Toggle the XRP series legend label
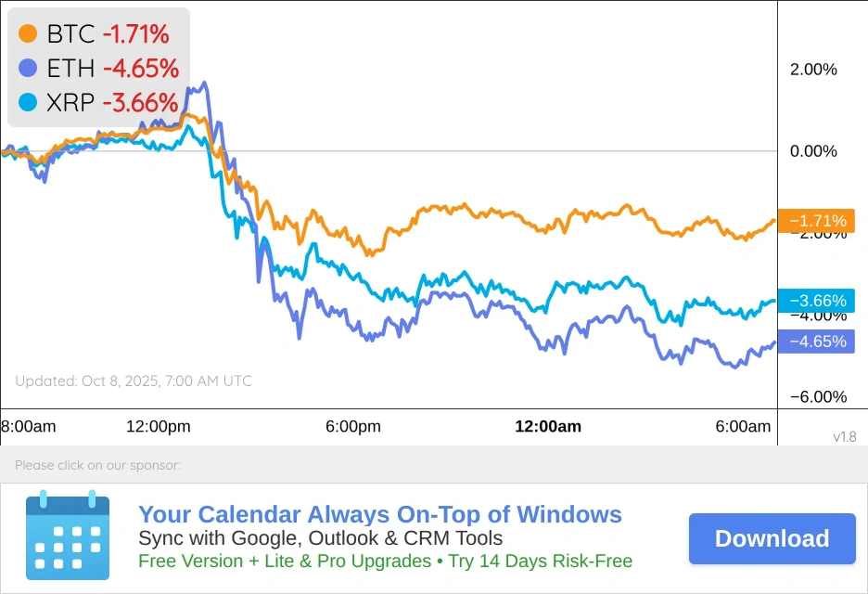 point(71,101)
